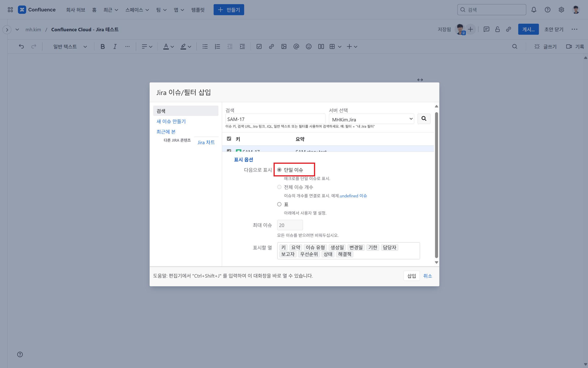
Task: Open page restrictions lock icon
Action: click(497, 29)
